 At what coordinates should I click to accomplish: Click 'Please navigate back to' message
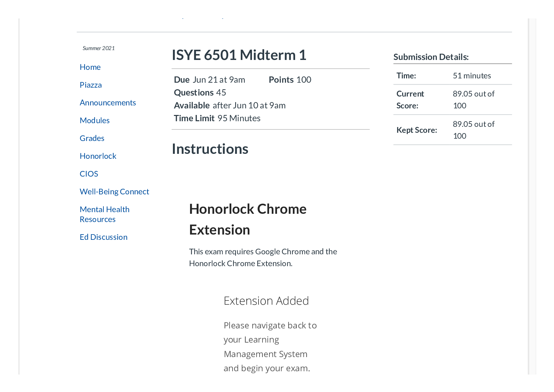[270, 347]
